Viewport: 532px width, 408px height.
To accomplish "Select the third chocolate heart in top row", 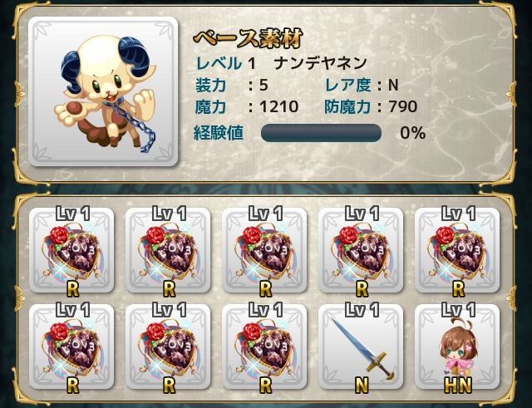I will tap(264, 250).
